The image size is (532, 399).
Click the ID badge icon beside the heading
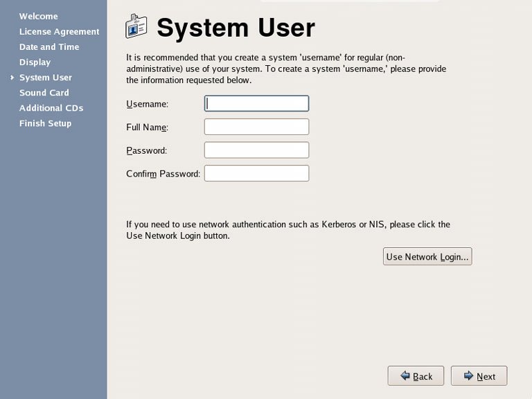pos(136,27)
